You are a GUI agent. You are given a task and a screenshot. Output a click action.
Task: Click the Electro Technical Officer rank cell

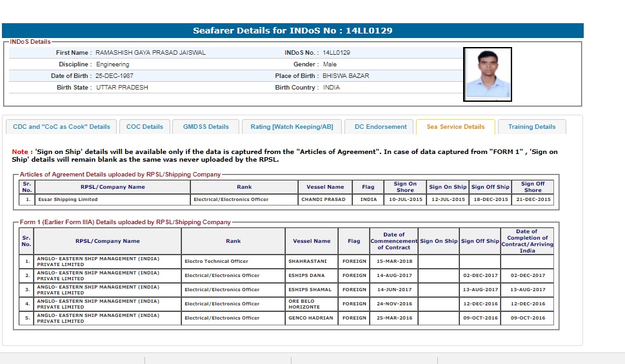point(216,262)
